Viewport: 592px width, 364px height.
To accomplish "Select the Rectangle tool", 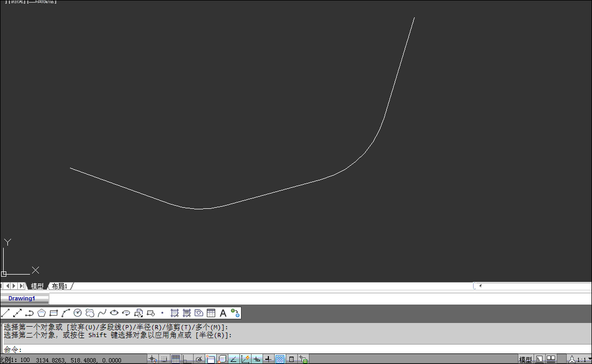I will point(54,313).
